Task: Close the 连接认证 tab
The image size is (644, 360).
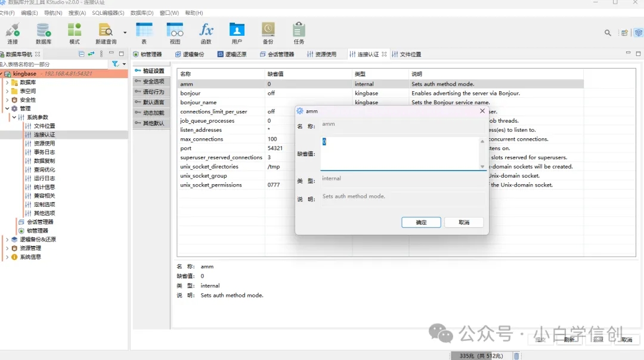Action: pos(384,54)
